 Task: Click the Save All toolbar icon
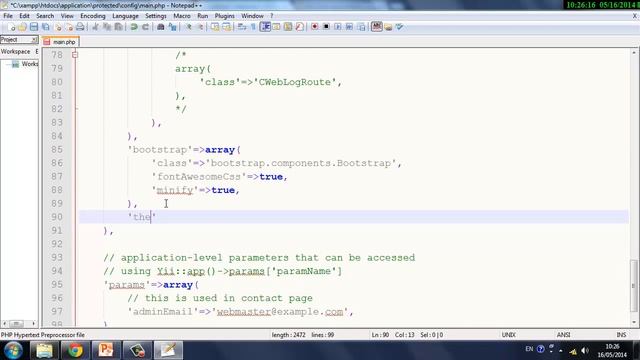[x=46, y=27]
